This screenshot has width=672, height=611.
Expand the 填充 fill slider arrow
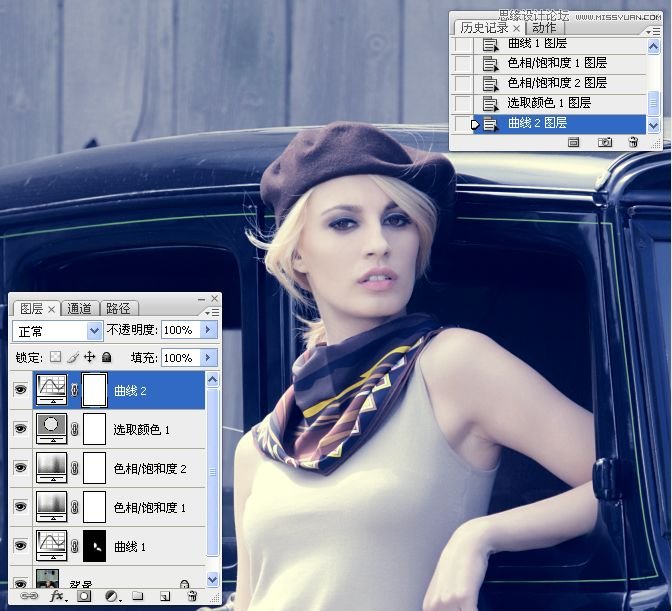tap(208, 357)
